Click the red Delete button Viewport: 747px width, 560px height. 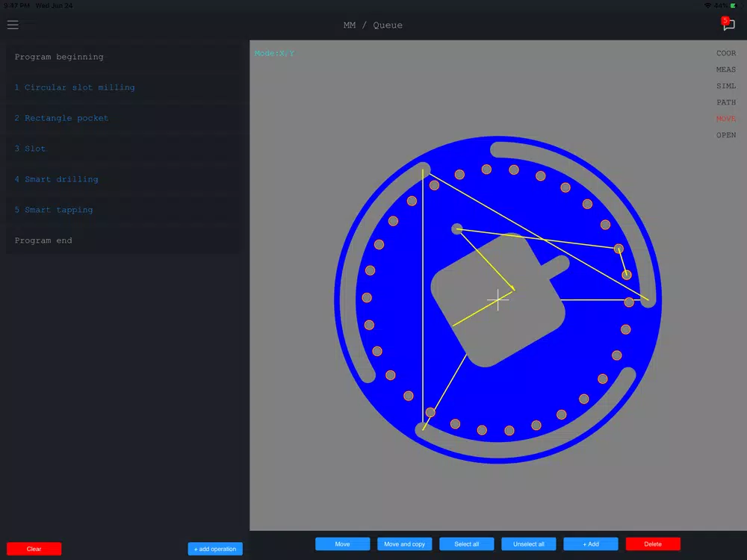click(x=653, y=544)
